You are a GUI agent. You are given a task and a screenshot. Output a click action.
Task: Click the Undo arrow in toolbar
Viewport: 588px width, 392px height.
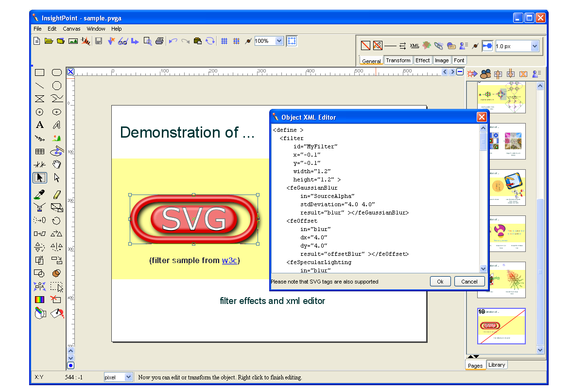173,41
